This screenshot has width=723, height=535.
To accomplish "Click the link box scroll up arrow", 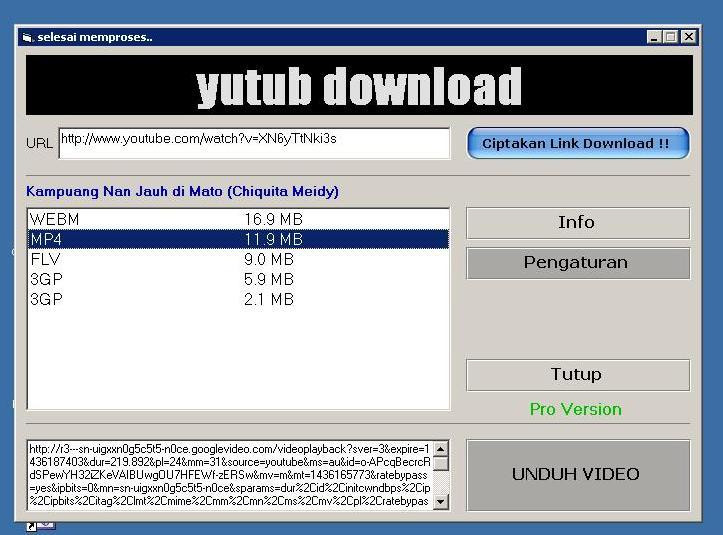I will tap(441, 448).
